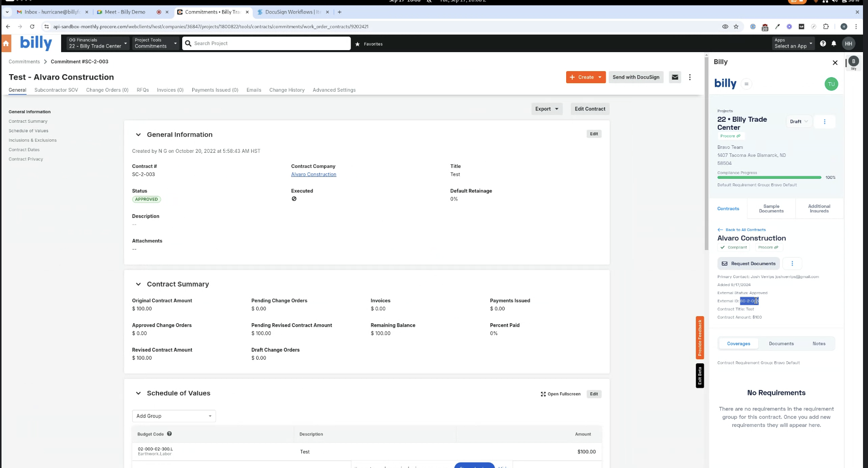This screenshot has width=868, height=468.
Task: Open the Apps Select an App dropdown
Action: (793, 43)
